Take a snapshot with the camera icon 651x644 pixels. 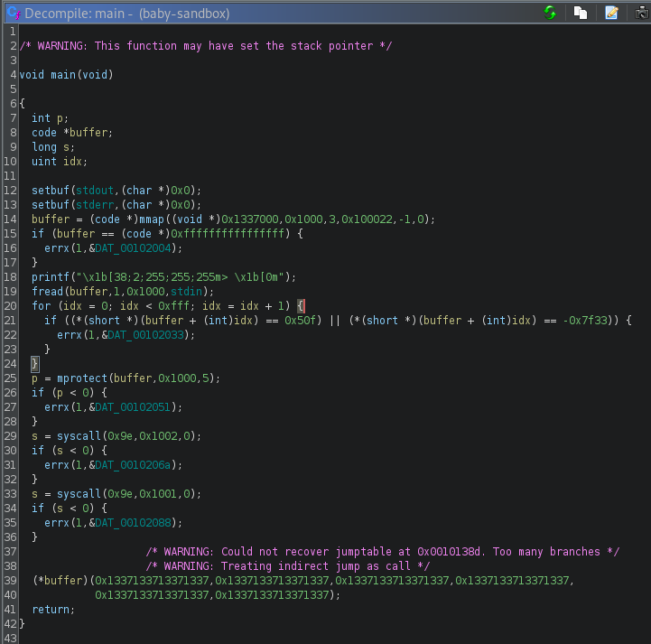642,13
